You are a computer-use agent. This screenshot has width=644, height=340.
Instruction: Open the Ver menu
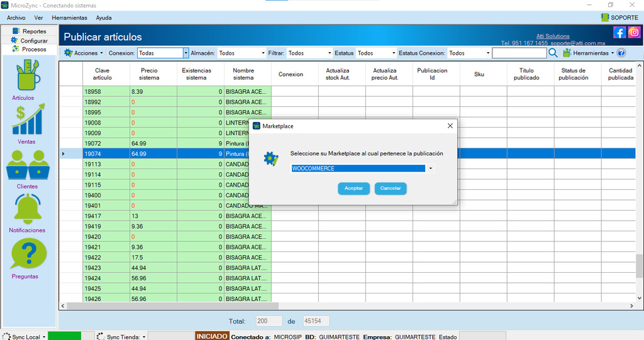[x=38, y=18]
